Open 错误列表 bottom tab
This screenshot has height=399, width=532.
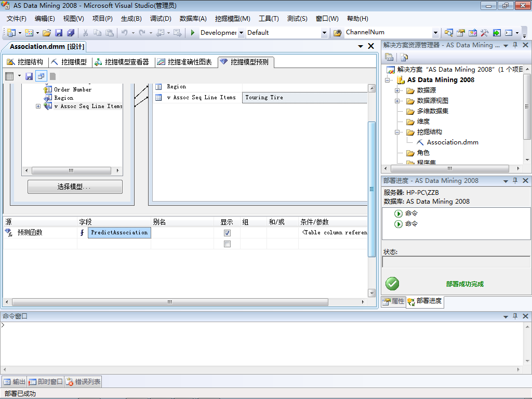tap(83, 382)
